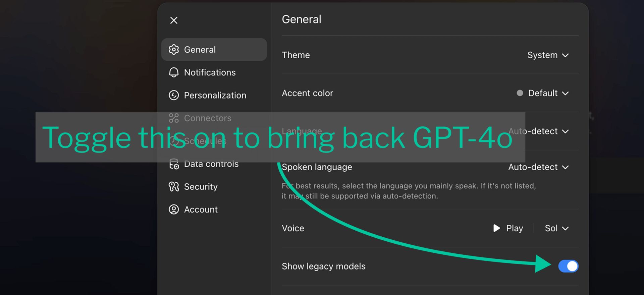Click the Show legacy models label
The width and height of the screenshot is (644, 295).
(324, 266)
